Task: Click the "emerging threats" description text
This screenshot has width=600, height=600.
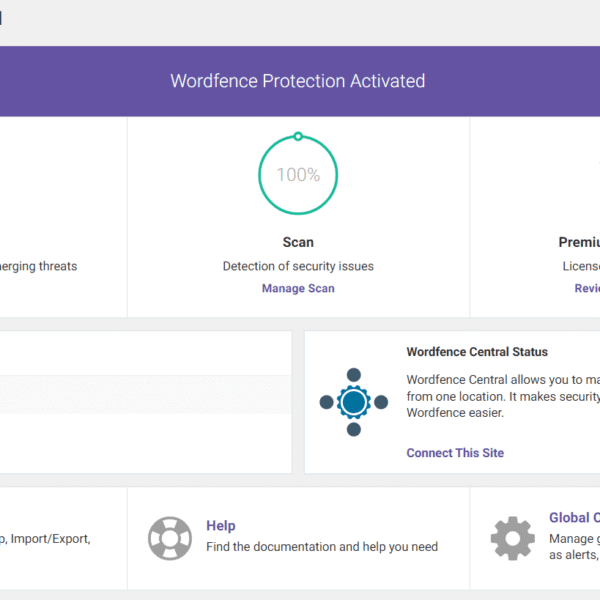Action: click(39, 266)
